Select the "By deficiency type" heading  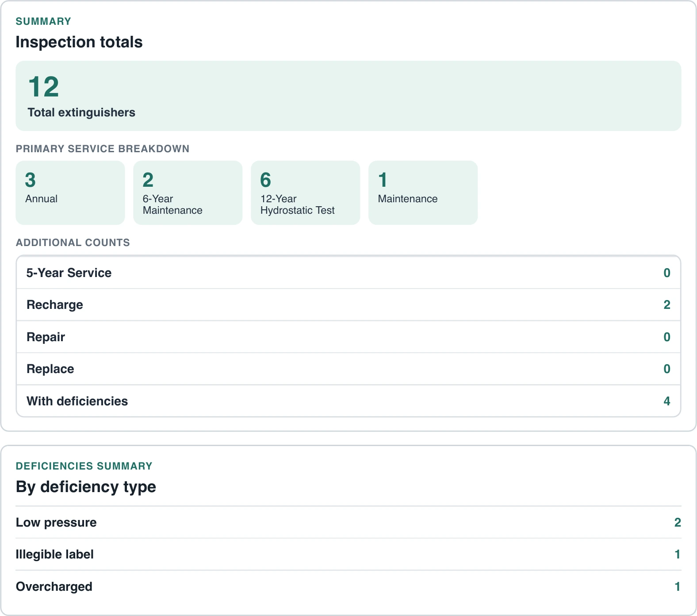[86, 487]
